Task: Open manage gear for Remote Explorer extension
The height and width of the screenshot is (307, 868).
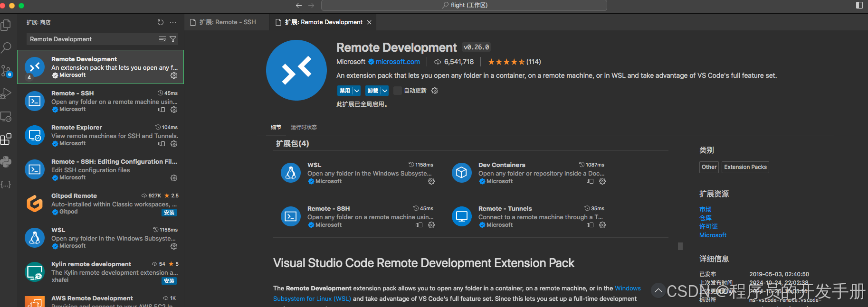Action: tap(174, 144)
